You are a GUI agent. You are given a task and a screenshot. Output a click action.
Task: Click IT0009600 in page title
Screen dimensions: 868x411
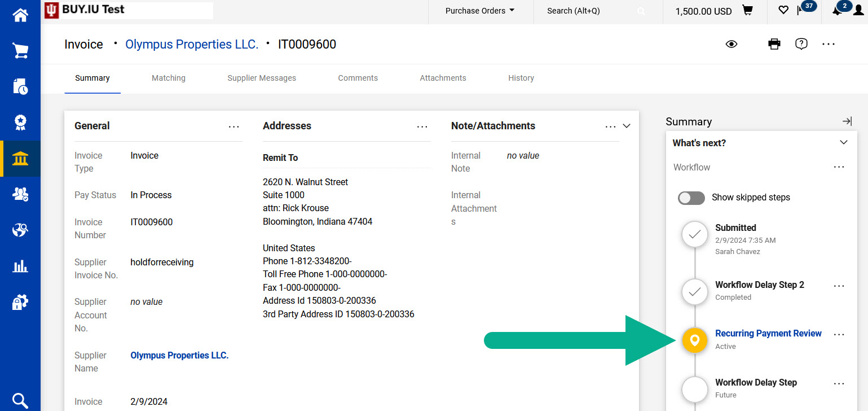[307, 45]
